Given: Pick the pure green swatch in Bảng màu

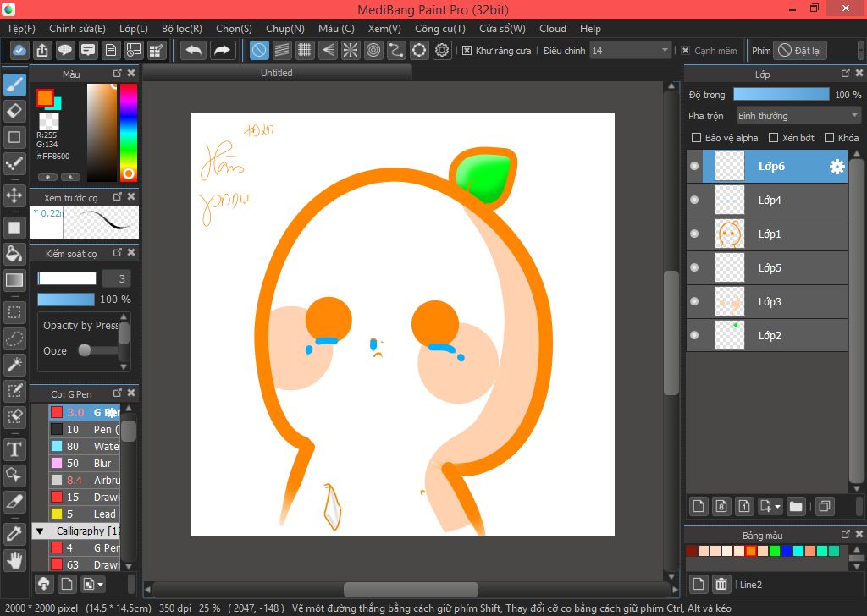Looking at the screenshot, I should click(774, 551).
